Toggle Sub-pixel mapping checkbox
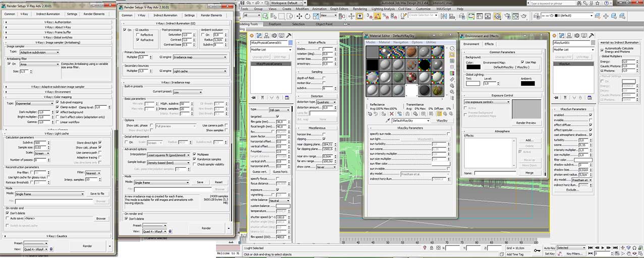The image size is (644, 258). click(58, 102)
